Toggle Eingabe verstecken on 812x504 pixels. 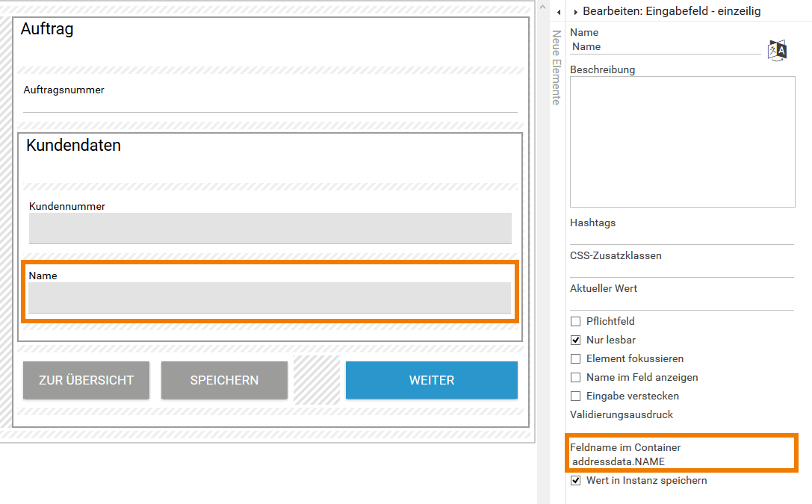575,396
